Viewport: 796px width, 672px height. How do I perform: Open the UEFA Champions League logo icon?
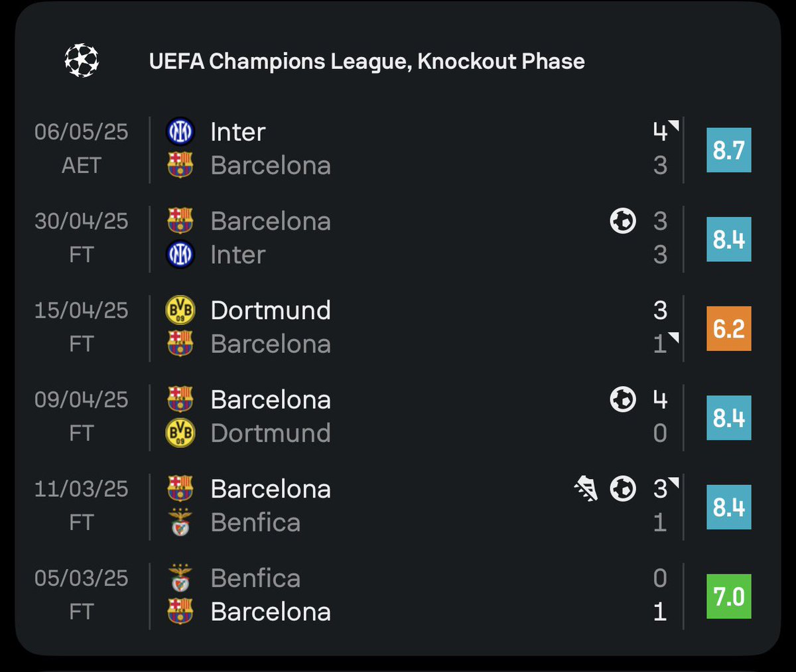(x=82, y=60)
